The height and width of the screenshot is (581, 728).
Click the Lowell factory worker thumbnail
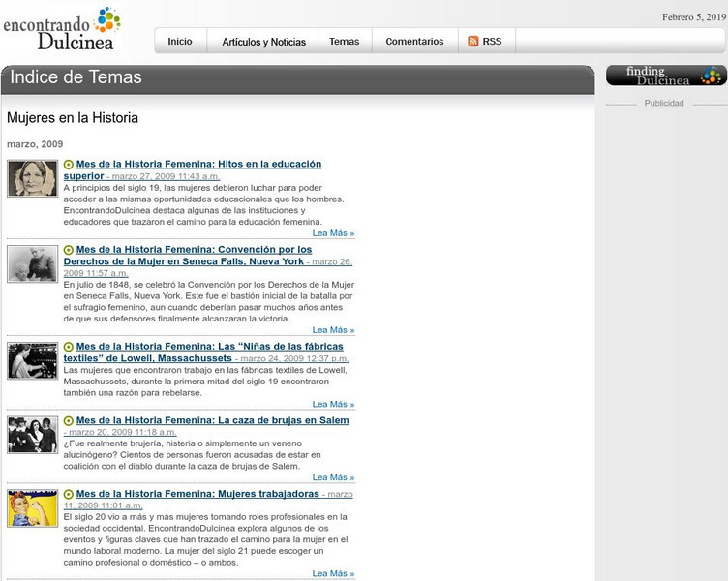coord(33,361)
